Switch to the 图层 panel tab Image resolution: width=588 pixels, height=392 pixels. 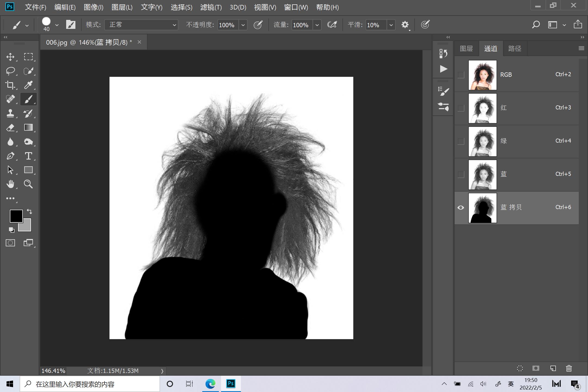click(x=466, y=48)
